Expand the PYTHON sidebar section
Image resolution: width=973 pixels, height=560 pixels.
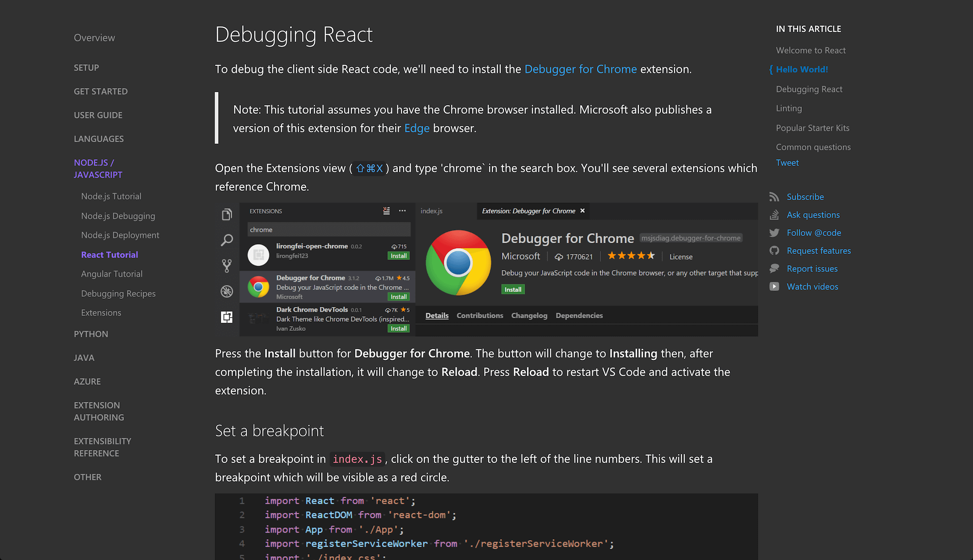(x=91, y=334)
